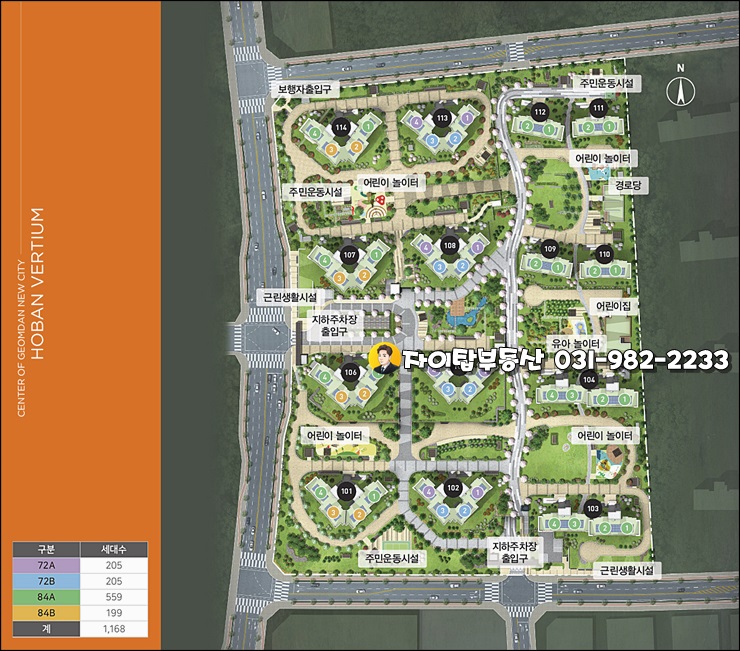This screenshot has width=740, height=651.
Task: Click green unit 4 circle of building 101
Action: [x=321, y=492]
